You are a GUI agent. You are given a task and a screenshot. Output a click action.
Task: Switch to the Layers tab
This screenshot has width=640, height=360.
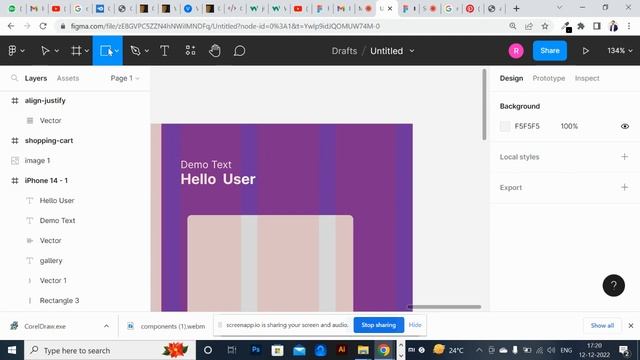pos(36,78)
